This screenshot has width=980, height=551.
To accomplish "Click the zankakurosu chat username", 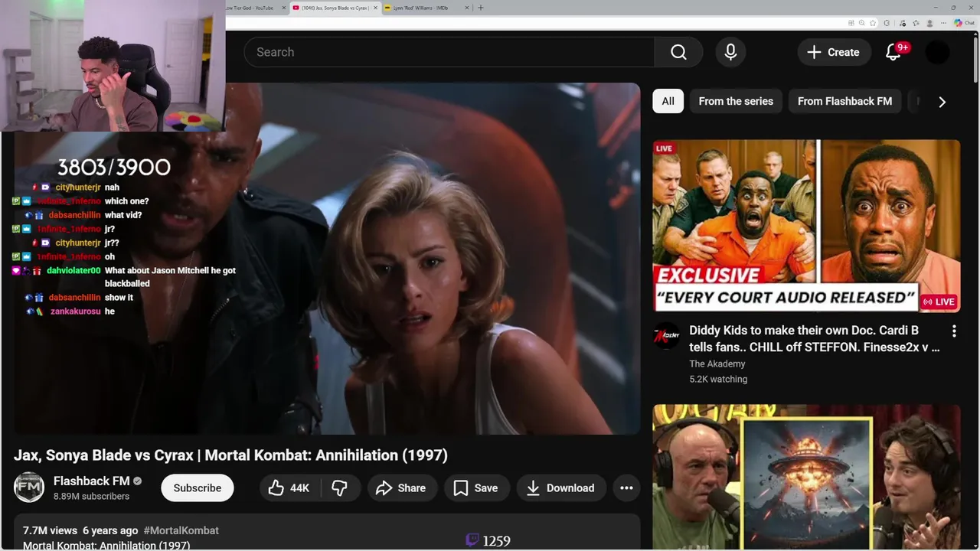I will tap(76, 311).
